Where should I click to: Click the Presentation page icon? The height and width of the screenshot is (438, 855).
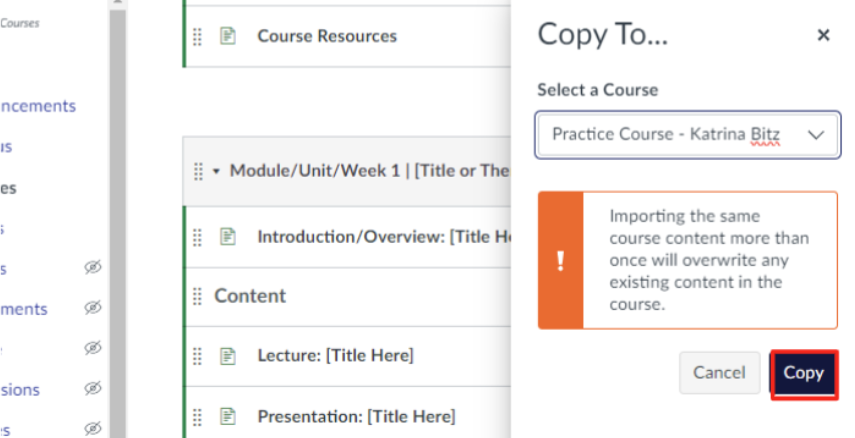(x=228, y=416)
